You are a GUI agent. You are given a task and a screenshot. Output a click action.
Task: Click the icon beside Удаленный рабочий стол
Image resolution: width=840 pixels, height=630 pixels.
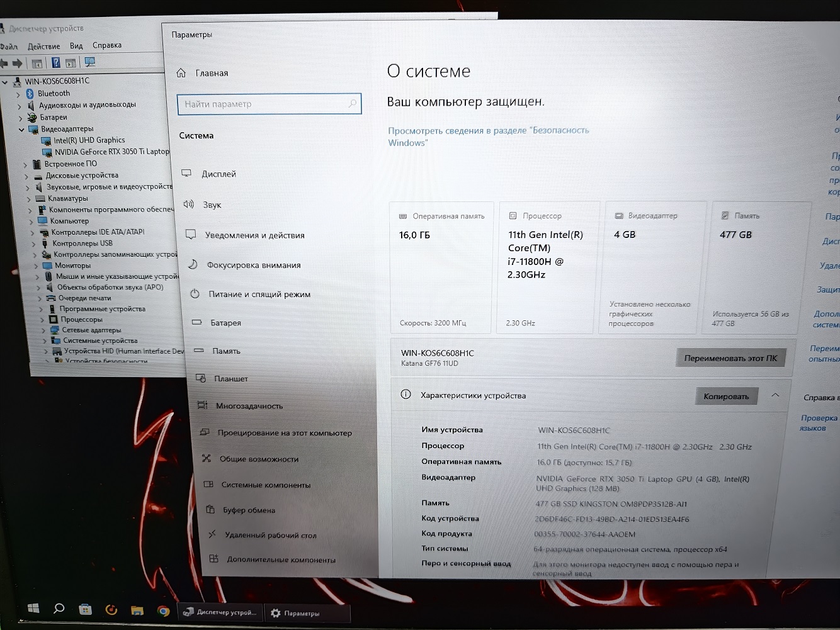coord(213,534)
